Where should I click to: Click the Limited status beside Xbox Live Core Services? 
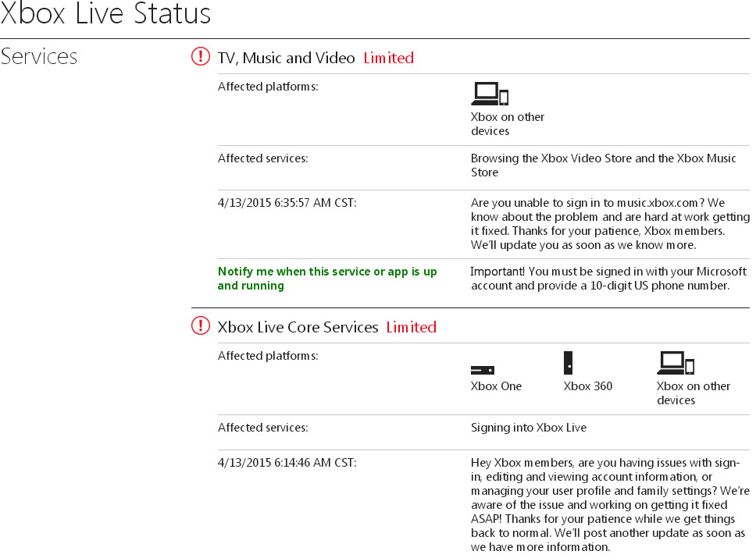click(x=411, y=327)
